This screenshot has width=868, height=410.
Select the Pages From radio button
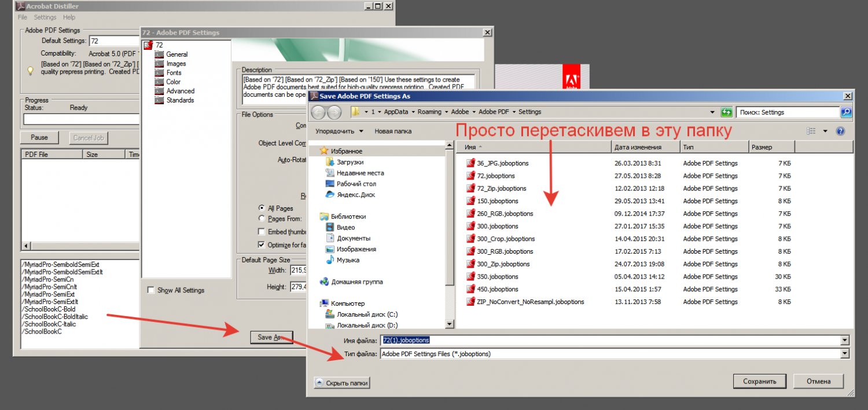point(262,219)
